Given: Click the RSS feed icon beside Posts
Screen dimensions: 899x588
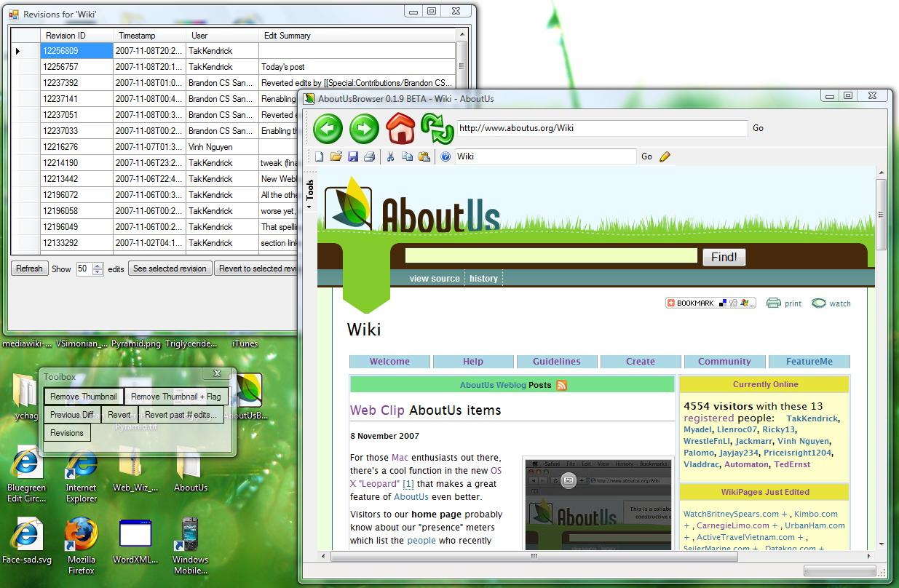Looking at the screenshot, I should pos(562,385).
